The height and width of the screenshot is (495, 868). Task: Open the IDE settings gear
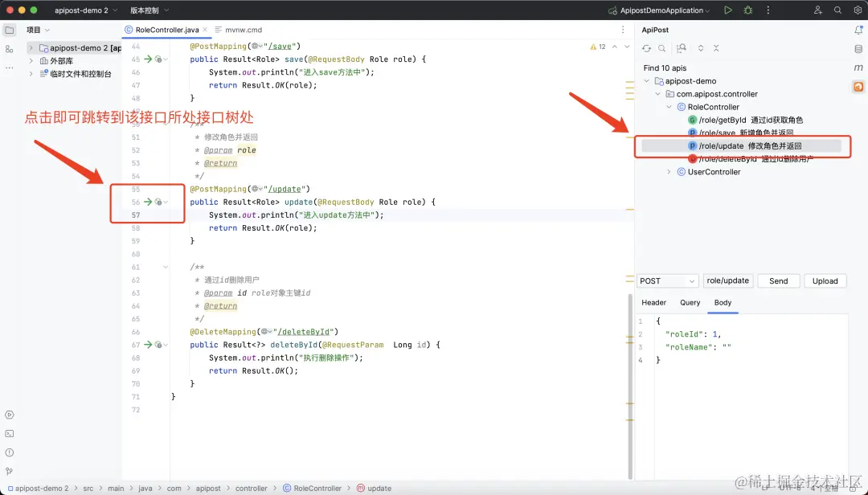[858, 10]
